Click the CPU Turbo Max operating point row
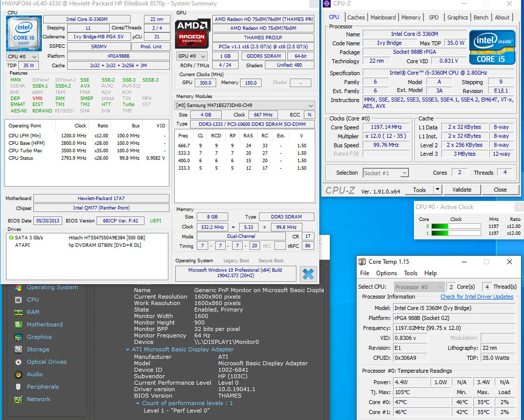524x420 pixels. click(87, 151)
